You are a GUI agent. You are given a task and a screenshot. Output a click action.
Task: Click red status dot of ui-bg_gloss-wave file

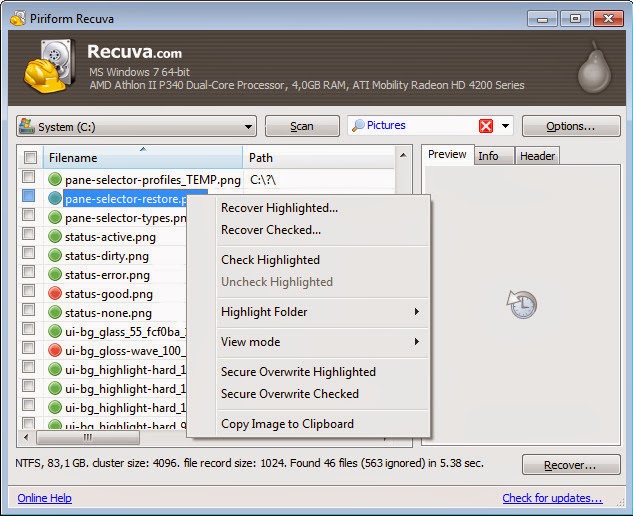click(x=55, y=350)
